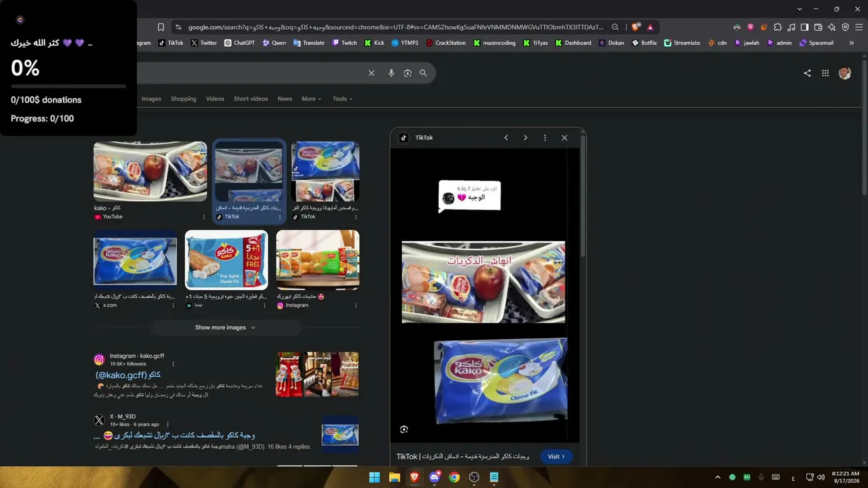Screen dimensions: 868x488
Task: Click the magnifier search button in search box
Action: coord(424,73)
